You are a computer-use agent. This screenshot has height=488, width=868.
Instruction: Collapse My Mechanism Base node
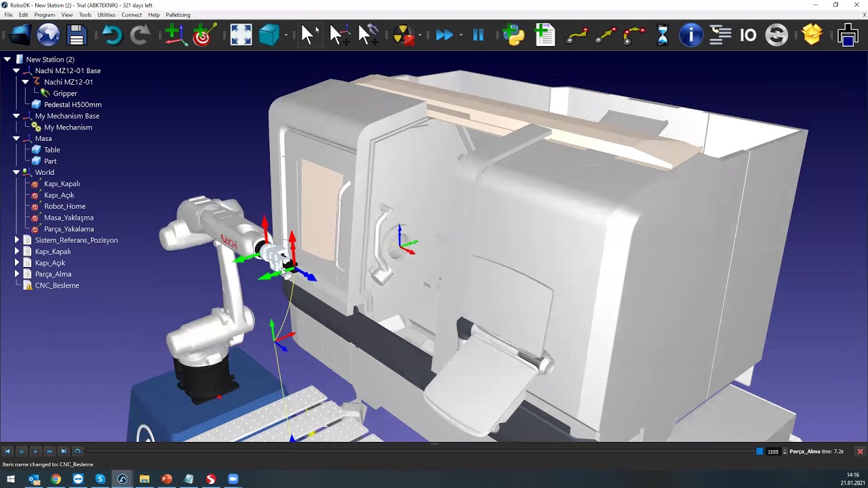(16, 116)
